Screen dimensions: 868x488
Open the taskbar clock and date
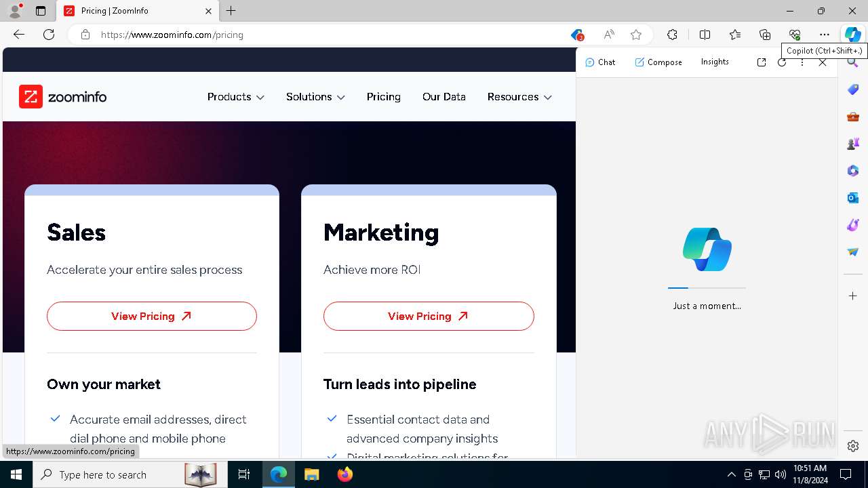click(x=810, y=474)
